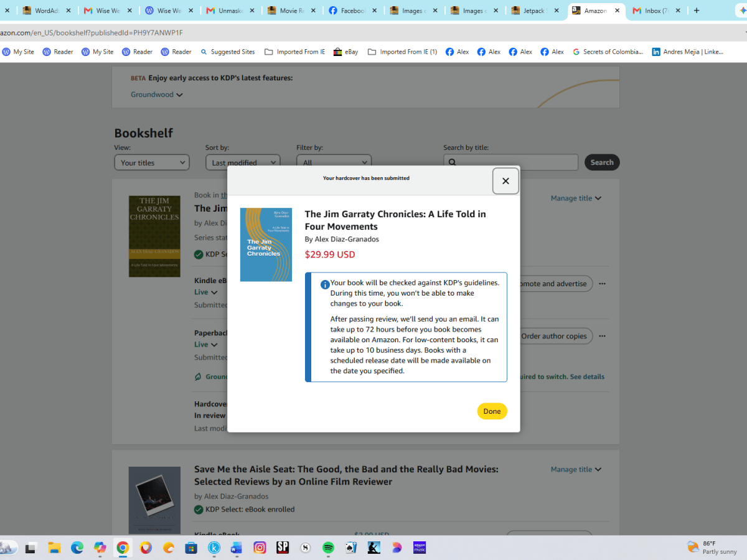Image resolution: width=747 pixels, height=560 pixels.
Task: Open a new browser tab
Action: pyautogui.click(x=697, y=11)
